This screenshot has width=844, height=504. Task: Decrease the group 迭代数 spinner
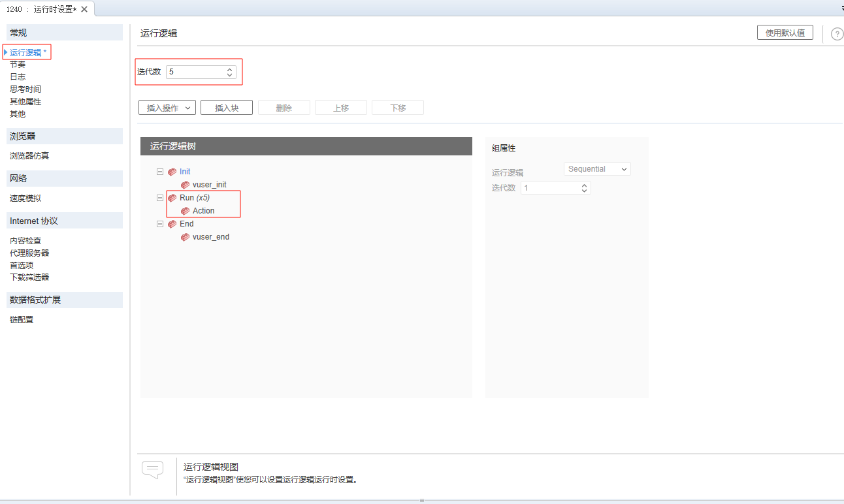pos(585,191)
